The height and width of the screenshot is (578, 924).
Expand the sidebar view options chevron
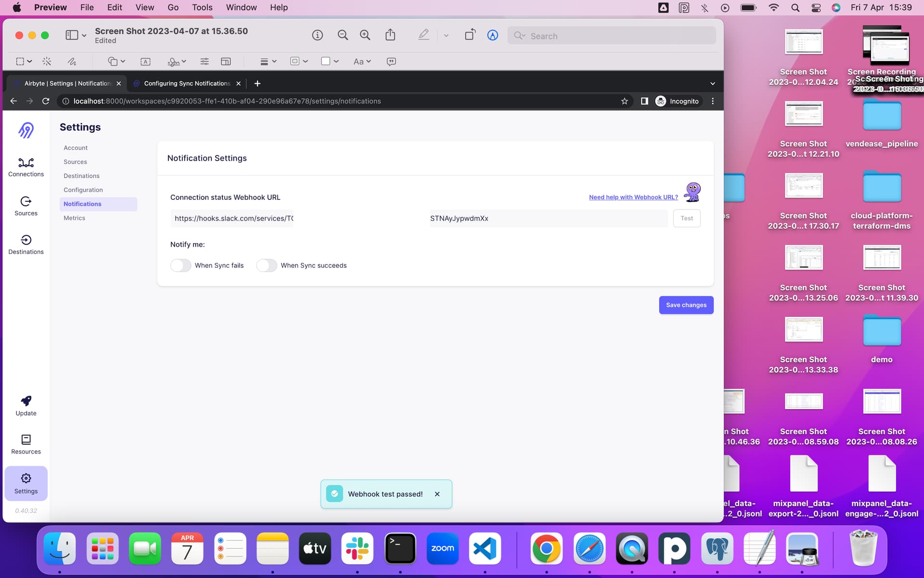pyautogui.click(x=84, y=36)
